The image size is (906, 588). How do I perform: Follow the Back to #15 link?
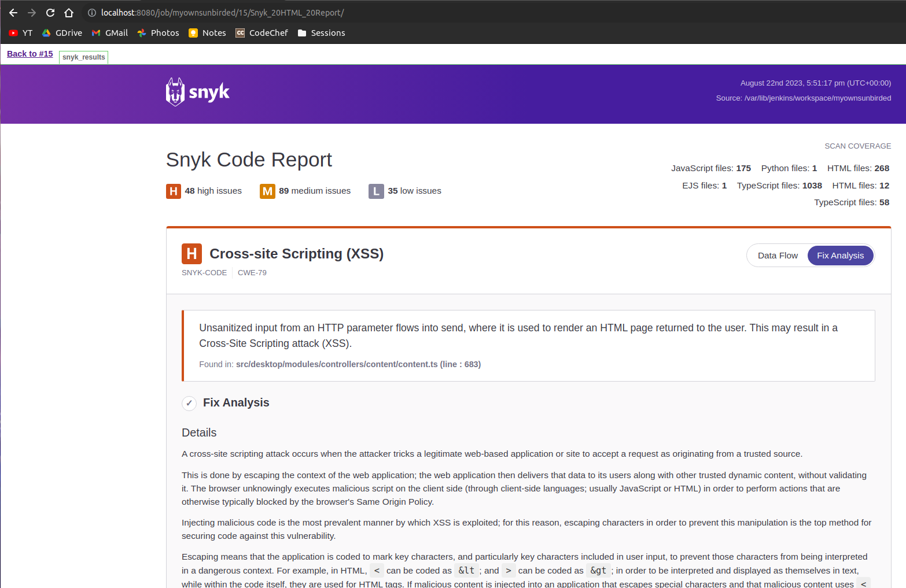point(30,54)
